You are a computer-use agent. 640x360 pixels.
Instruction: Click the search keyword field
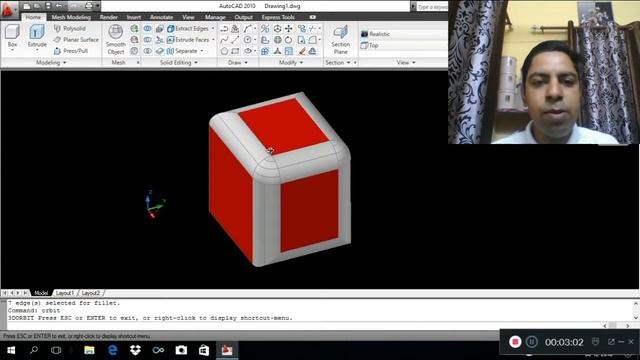432,7
